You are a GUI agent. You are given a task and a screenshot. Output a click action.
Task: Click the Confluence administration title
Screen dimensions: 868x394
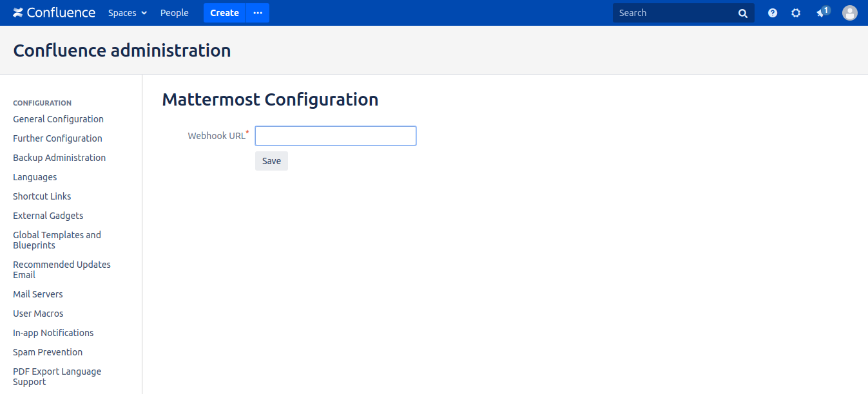[122, 50]
